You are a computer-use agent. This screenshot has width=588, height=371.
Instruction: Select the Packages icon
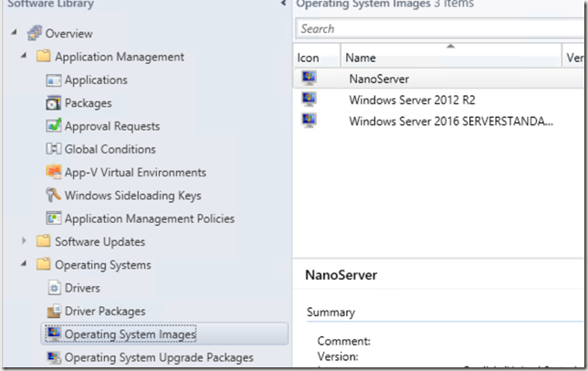[53, 102]
